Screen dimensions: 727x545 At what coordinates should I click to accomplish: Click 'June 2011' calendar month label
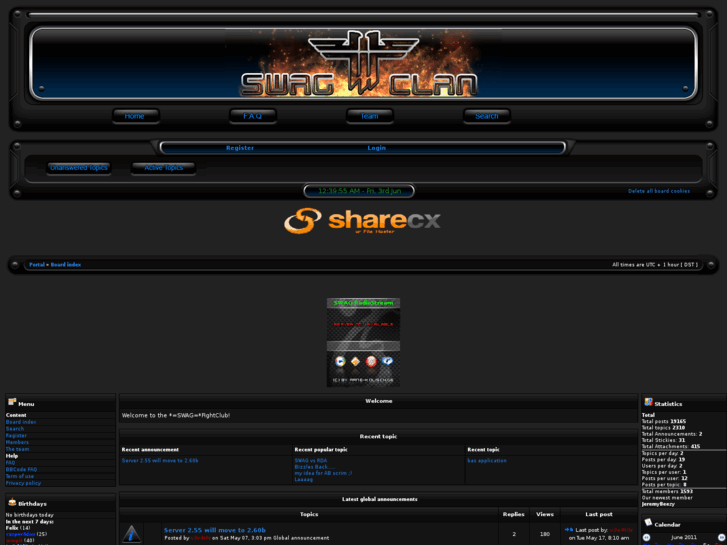[x=683, y=538]
